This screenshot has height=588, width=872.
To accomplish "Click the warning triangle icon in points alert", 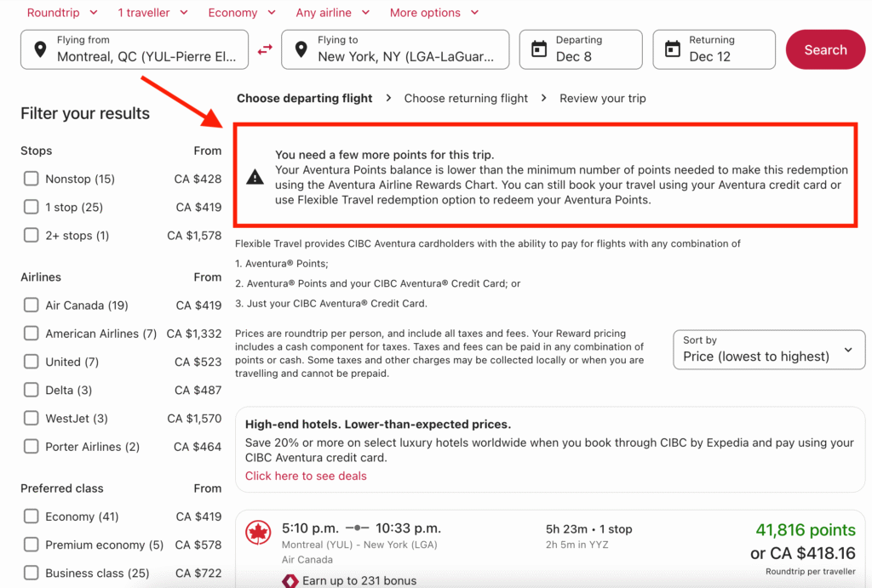I will tap(255, 177).
